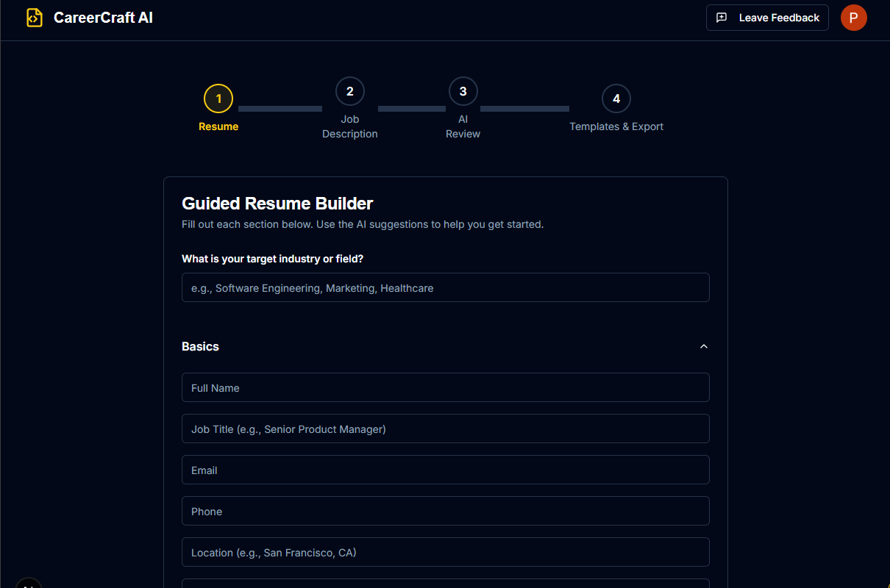Go to the Job Description step label
Image resolution: width=890 pixels, height=588 pixels.
click(x=350, y=126)
